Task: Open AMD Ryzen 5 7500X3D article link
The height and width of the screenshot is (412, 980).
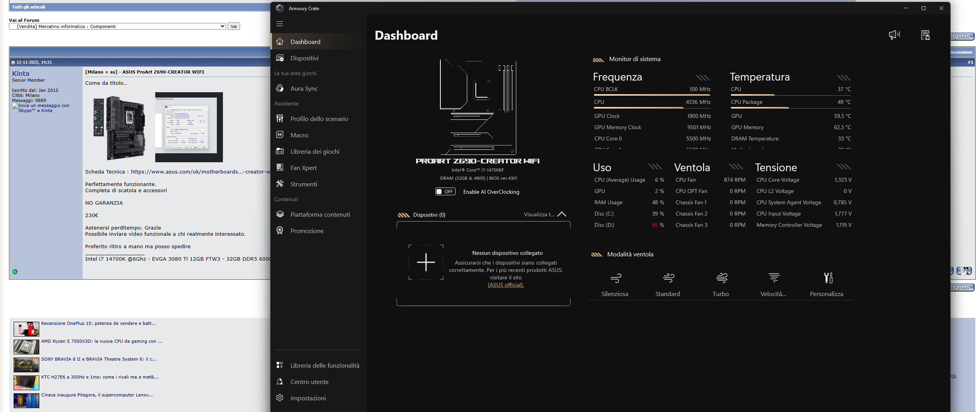Action: [102, 341]
